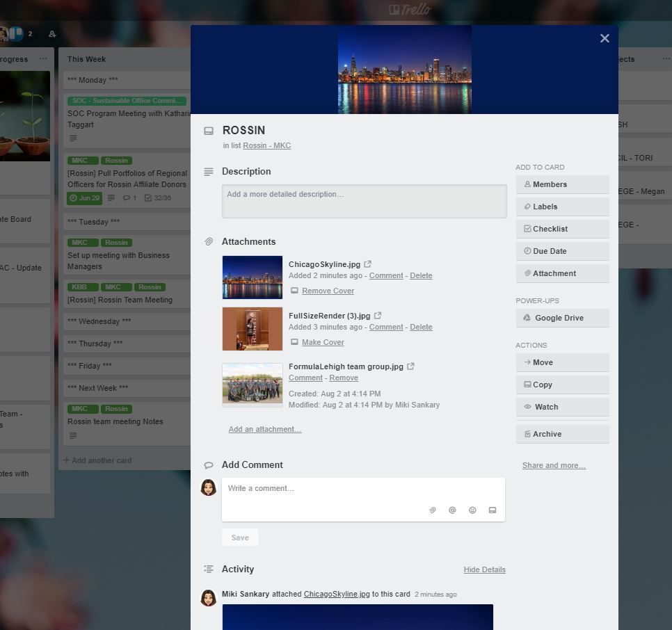The image size is (672, 630).
Task: Click the *** Wednesday *** card
Action: click(x=127, y=321)
